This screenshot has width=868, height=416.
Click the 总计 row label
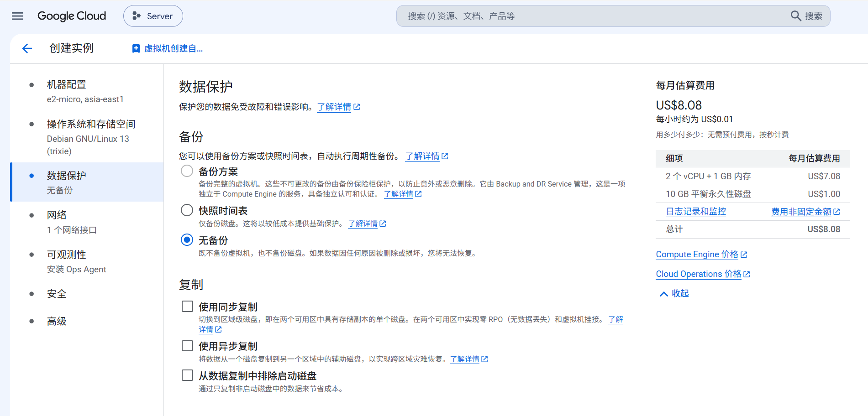click(674, 229)
